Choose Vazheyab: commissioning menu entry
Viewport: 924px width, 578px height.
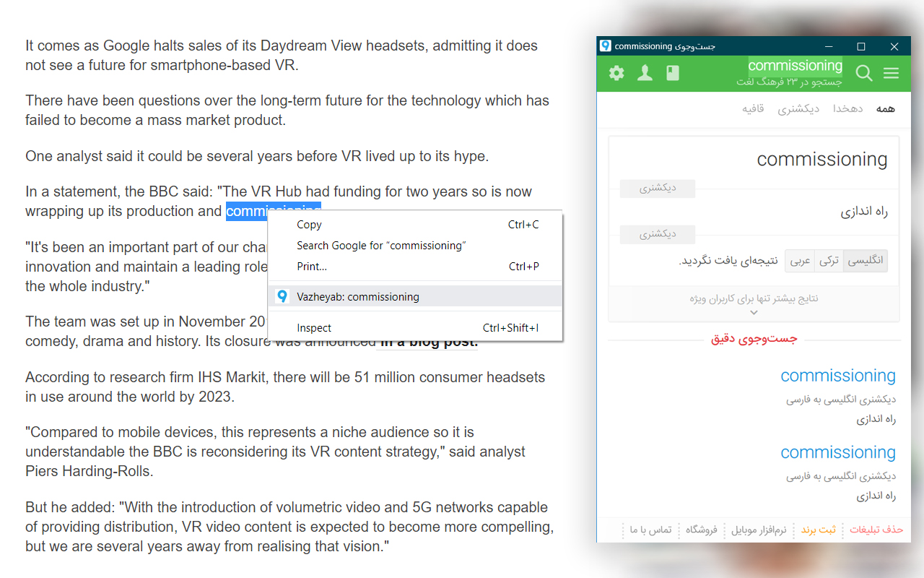point(415,296)
